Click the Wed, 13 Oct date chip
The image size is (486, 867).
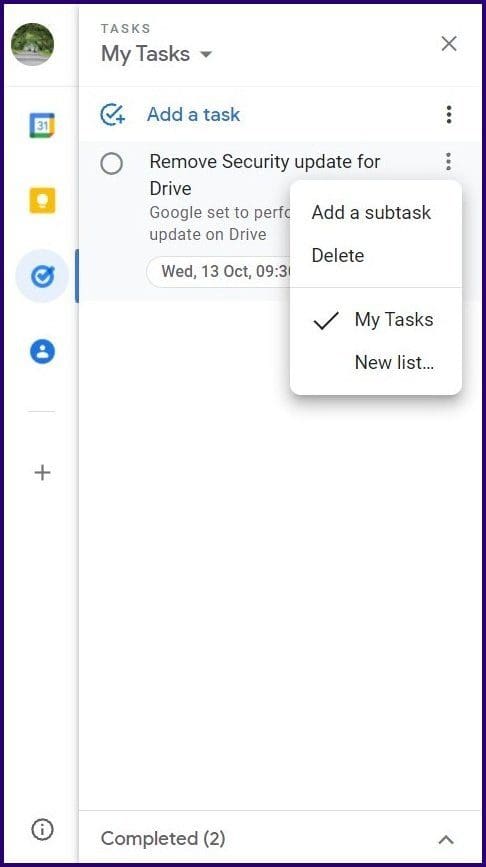pos(221,272)
